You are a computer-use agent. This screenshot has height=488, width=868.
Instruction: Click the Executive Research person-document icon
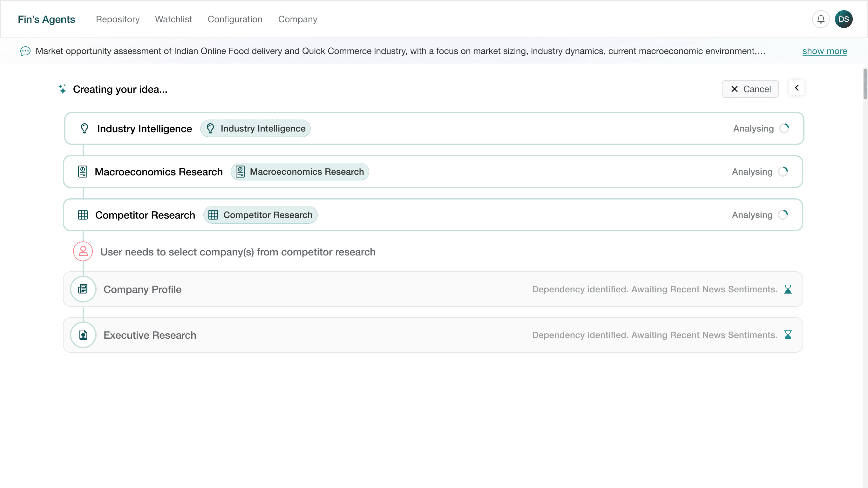[83, 335]
